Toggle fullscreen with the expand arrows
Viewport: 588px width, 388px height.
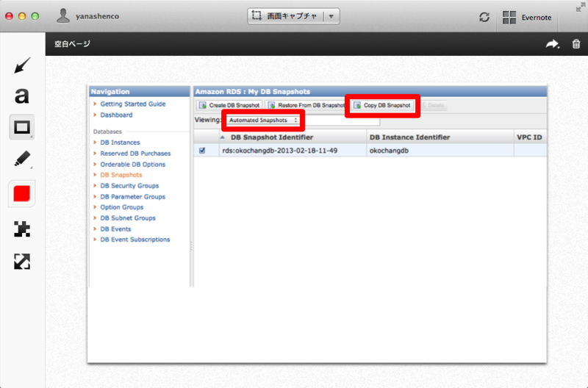pyautogui.click(x=581, y=7)
